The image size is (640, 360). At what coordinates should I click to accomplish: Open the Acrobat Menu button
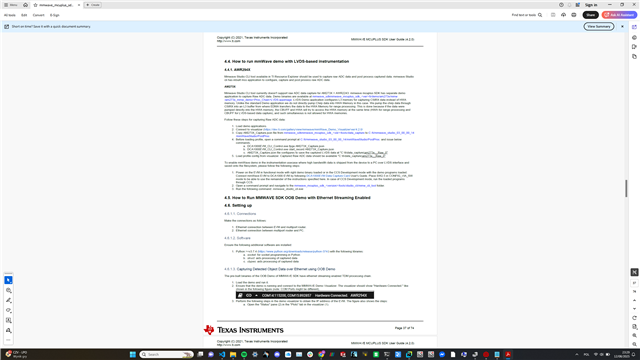pos(11,5)
